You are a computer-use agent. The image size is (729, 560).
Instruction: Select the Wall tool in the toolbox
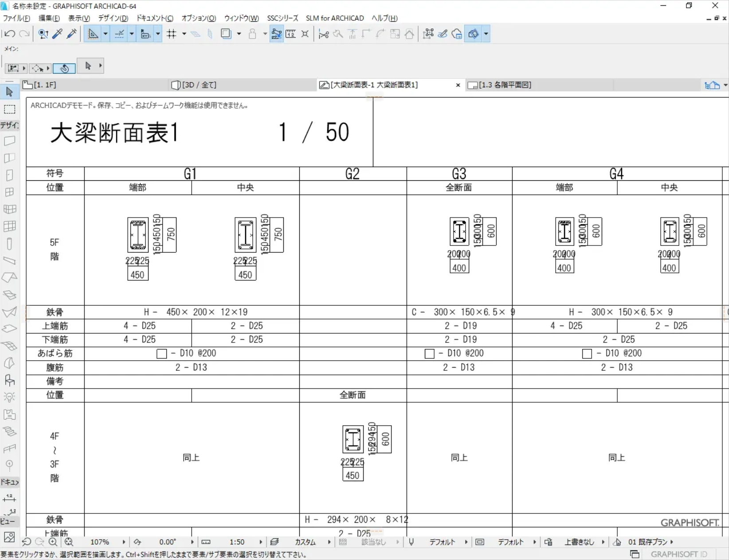(9, 141)
